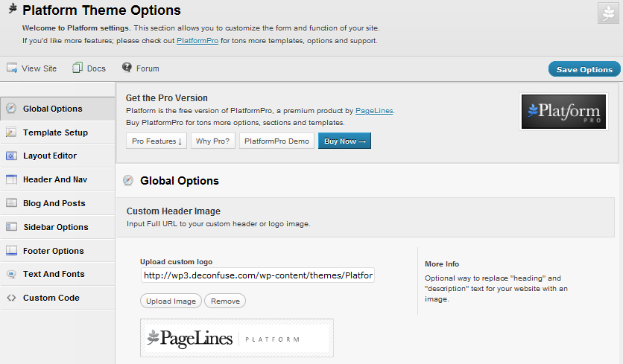Click the Text And Fonts speech bubble icon
The image size is (623, 364).
coord(11,274)
